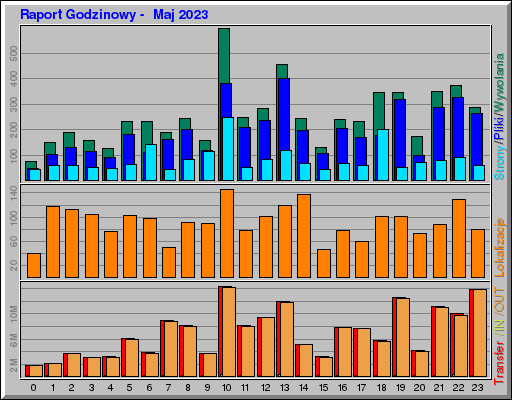Click hour label 1 on x-axis

click(x=53, y=388)
